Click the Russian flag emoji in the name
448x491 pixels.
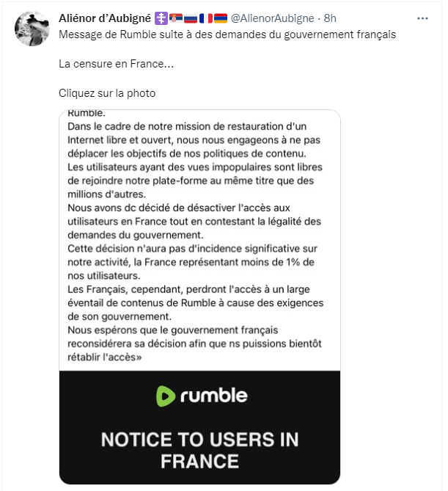[190, 18]
